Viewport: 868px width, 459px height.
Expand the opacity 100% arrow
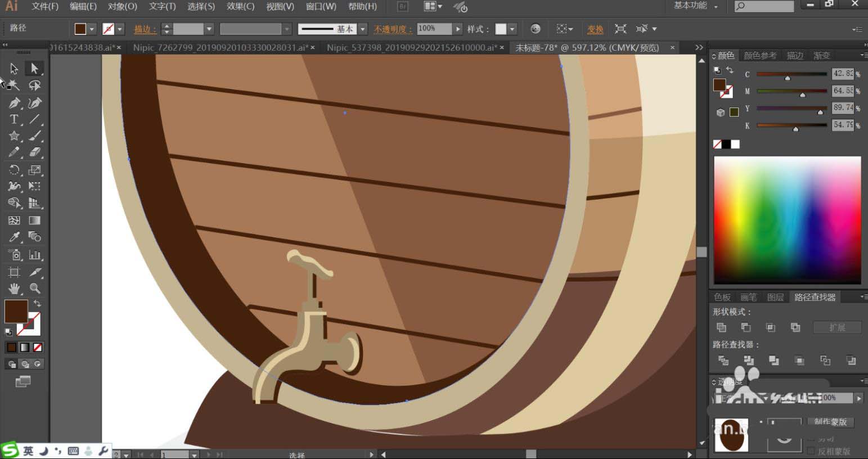458,29
